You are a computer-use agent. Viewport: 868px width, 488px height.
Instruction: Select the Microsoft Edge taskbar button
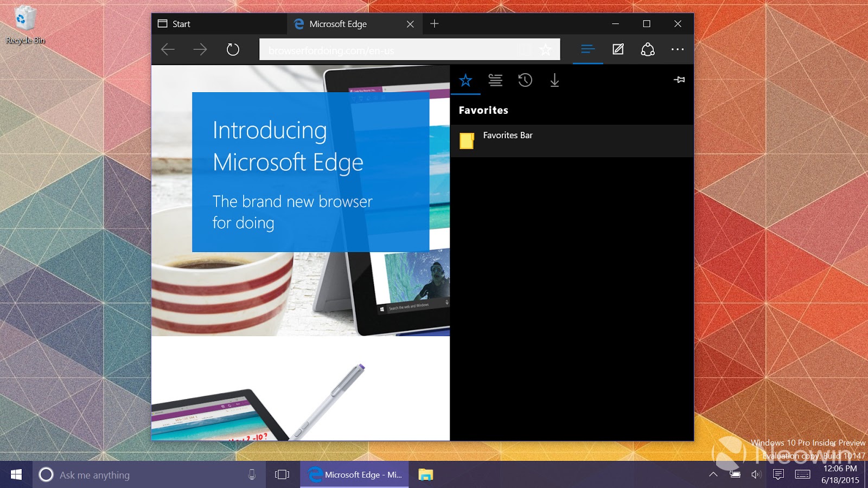354,475
